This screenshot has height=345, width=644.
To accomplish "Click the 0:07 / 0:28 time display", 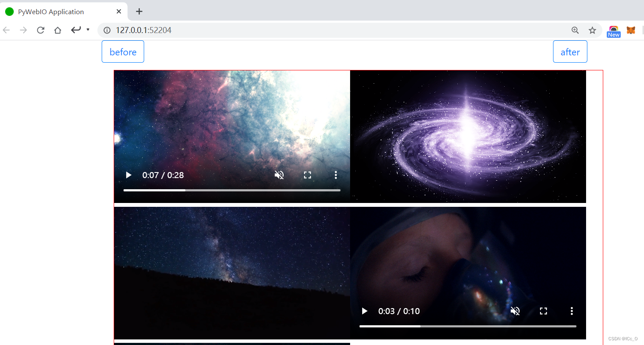I will pyautogui.click(x=163, y=175).
